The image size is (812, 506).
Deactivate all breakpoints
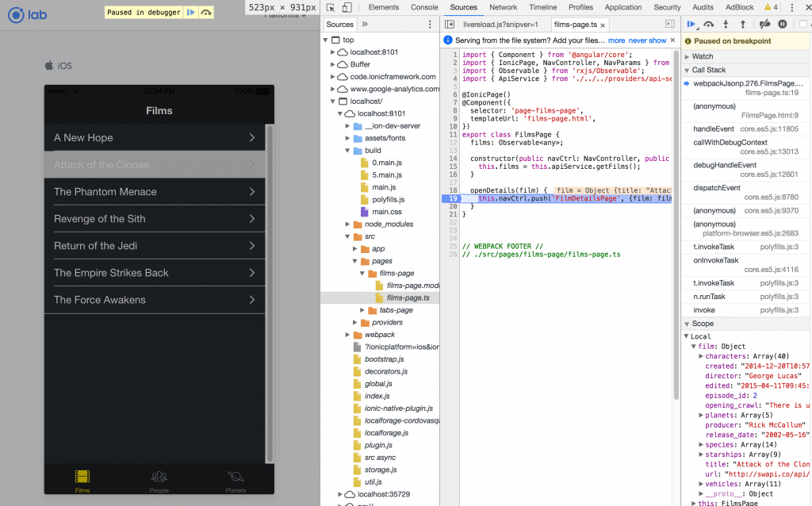(x=765, y=24)
